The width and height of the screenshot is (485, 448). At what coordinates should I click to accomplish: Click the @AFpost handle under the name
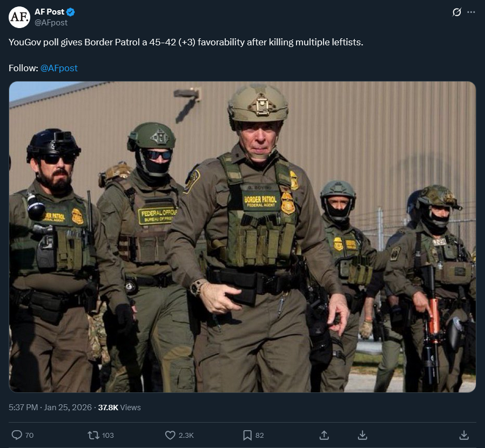click(x=51, y=23)
